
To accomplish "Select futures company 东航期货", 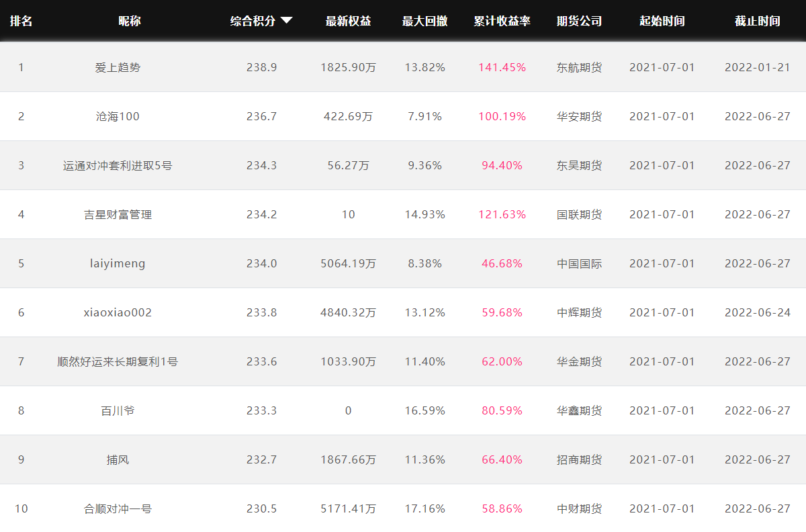I will click(580, 67).
